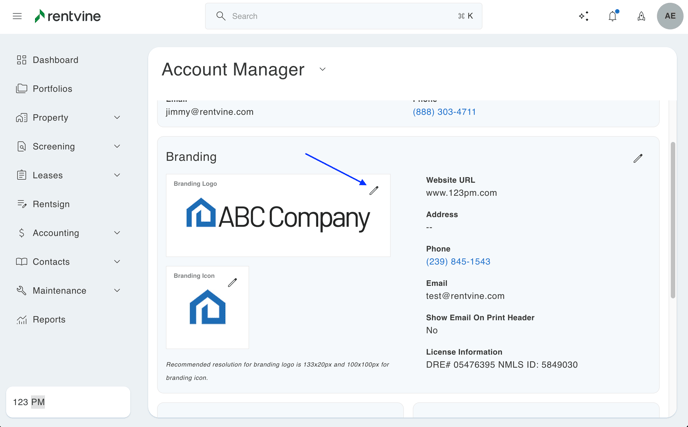
Task: Focus the Search input field
Action: (340, 16)
